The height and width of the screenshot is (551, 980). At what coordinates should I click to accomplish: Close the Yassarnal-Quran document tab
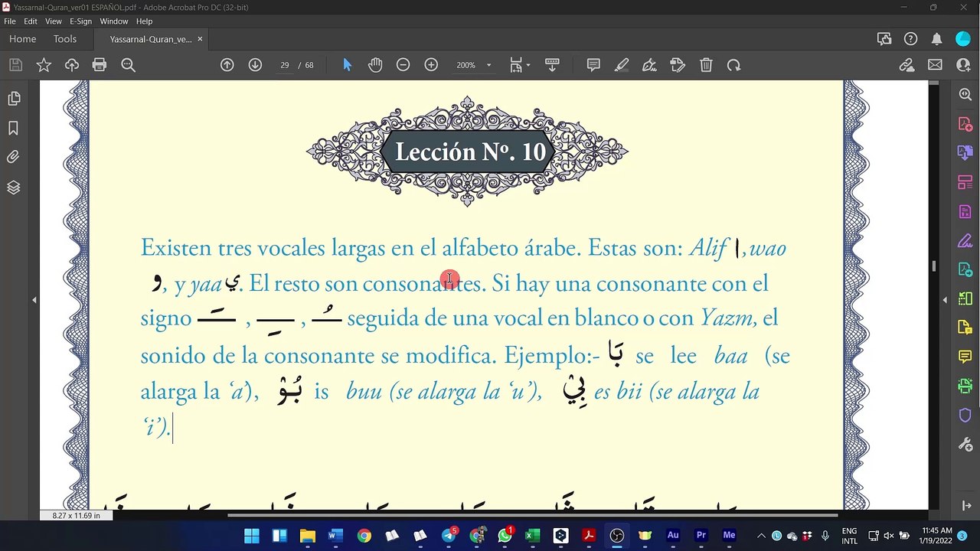click(201, 39)
